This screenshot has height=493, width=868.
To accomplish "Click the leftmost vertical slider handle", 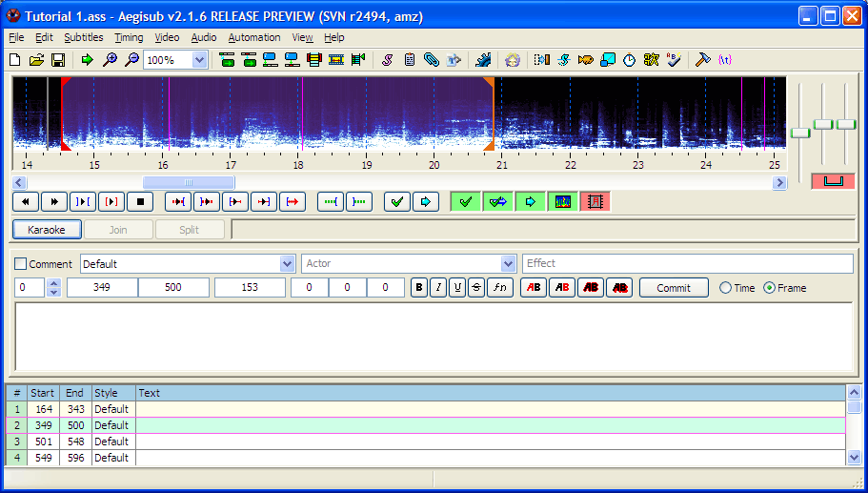I will pos(800,133).
